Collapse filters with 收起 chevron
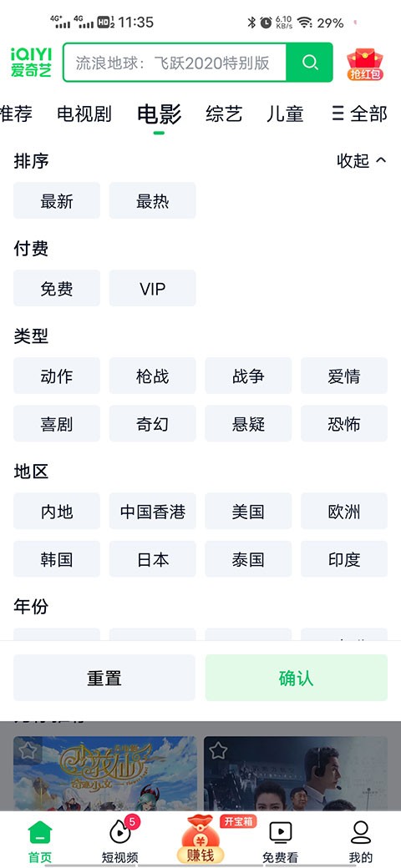The image size is (401, 868). pos(362,160)
